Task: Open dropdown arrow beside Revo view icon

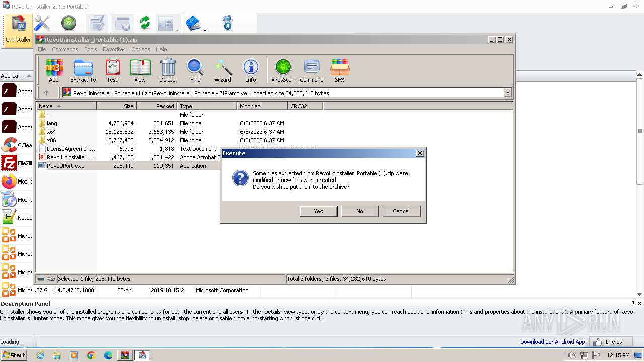Action: (177, 30)
